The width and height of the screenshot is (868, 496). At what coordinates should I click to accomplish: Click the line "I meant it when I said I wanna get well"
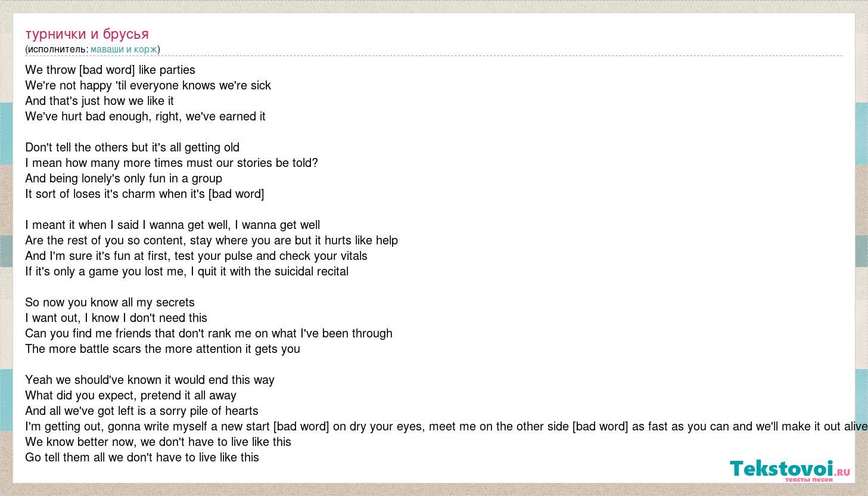[x=173, y=225]
